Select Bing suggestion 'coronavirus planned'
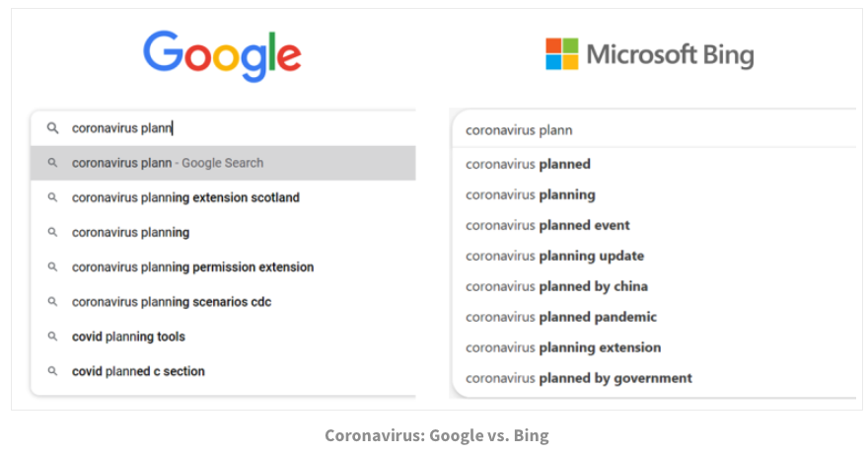Image resolution: width=868 pixels, height=455 pixels. pos(528,164)
